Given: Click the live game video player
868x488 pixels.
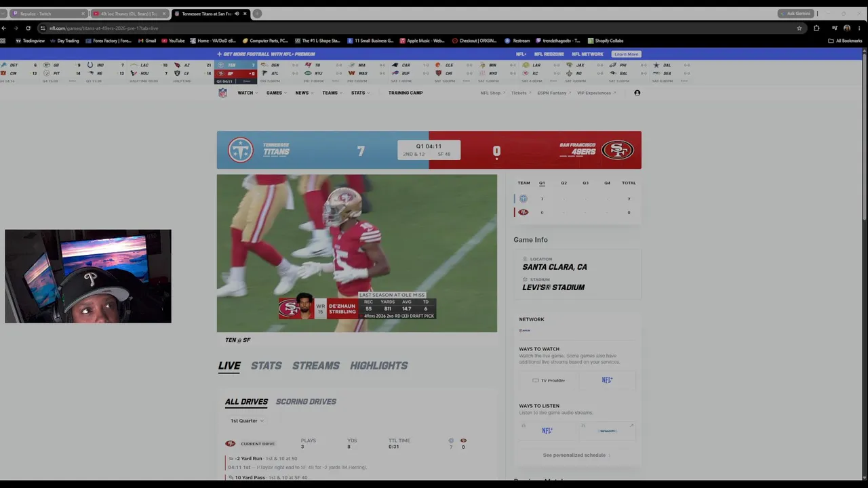Looking at the screenshot, I should (x=357, y=253).
